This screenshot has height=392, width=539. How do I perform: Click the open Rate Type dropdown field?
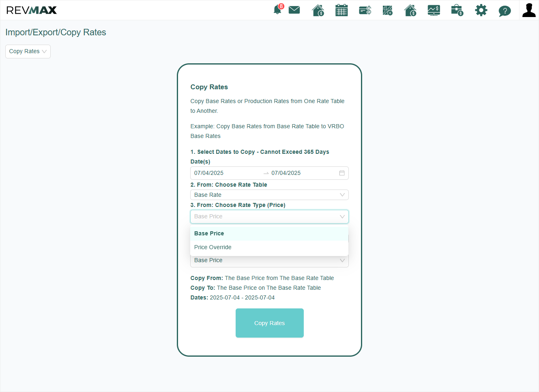pyautogui.click(x=269, y=217)
